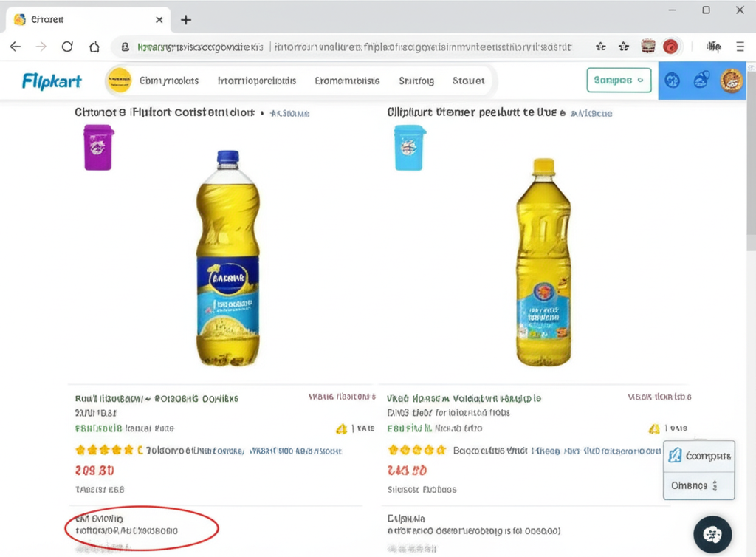The image size is (756, 557).
Task: Go back using the browser back arrow
Action: 15,46
